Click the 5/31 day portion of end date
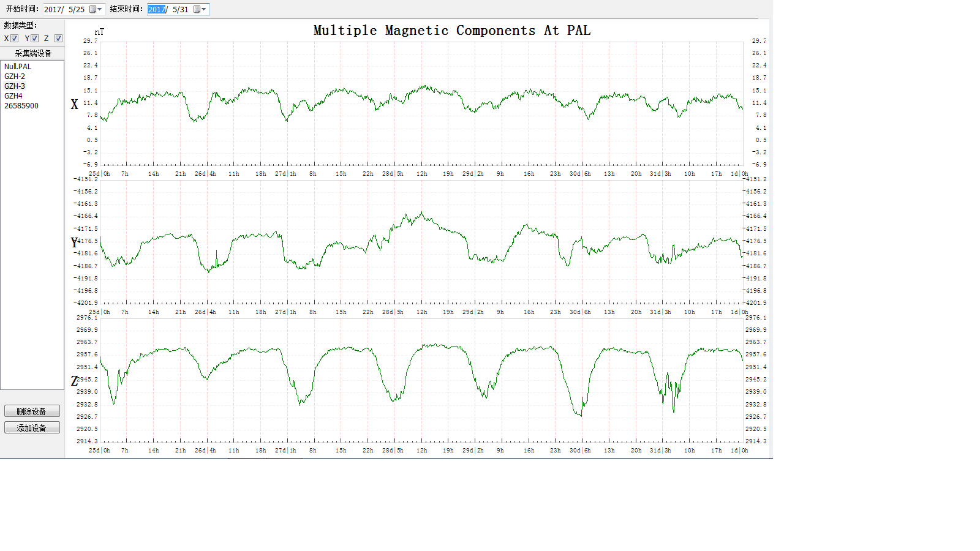Image resolution: width=980 pixels, height=551 pixels. point(180,9)
